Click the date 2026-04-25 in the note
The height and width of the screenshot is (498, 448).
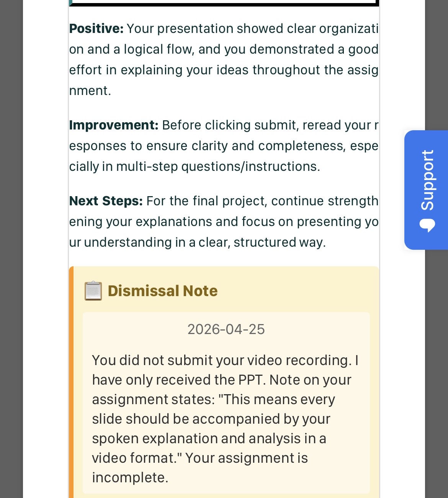point(226,329)
